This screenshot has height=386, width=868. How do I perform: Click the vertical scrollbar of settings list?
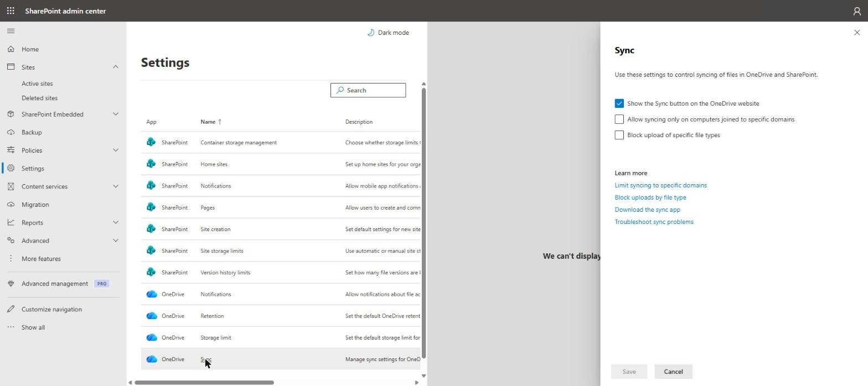[423, 223]
